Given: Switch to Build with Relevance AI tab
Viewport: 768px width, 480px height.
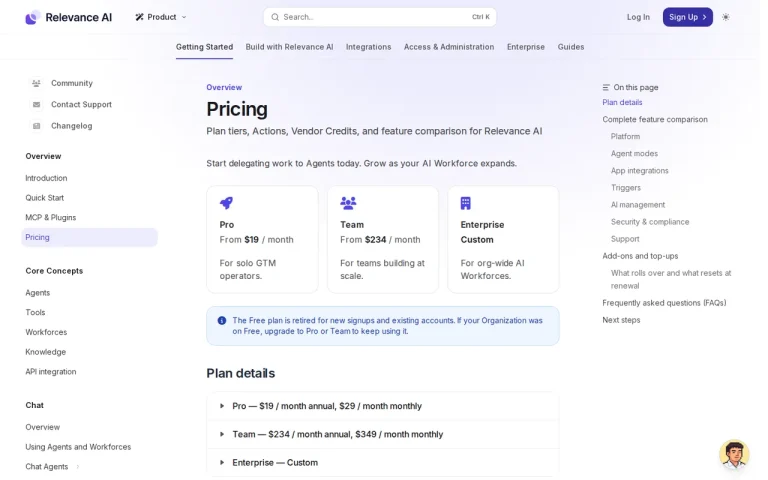Looking at the screenshot, I should [x=289, y=47].
